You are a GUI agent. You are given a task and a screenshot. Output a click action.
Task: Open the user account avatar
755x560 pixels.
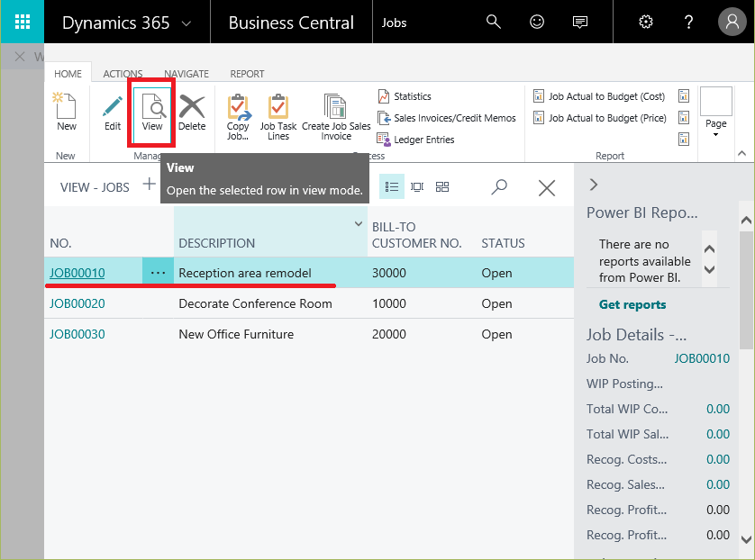(x=732, y=22)
